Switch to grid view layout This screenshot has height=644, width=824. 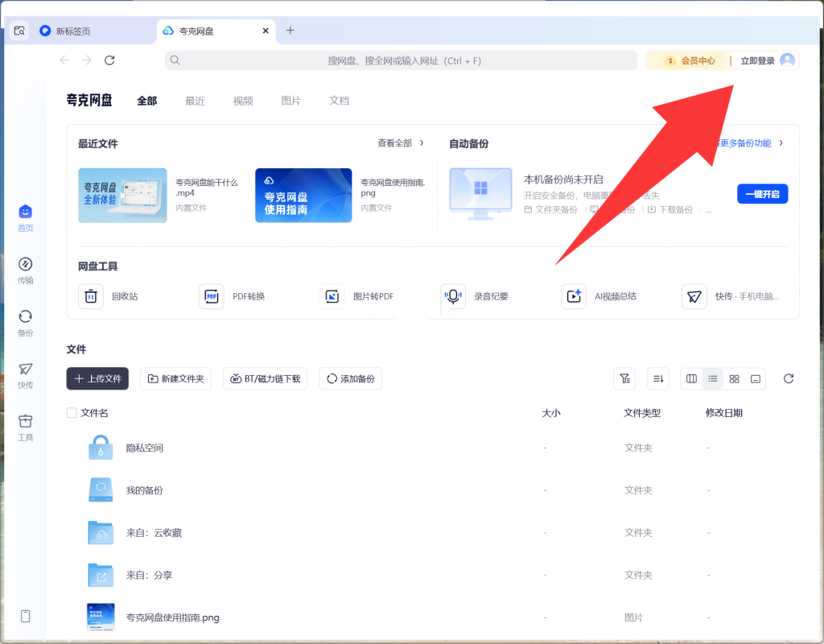pyautogui.click(x=734, y=378)
